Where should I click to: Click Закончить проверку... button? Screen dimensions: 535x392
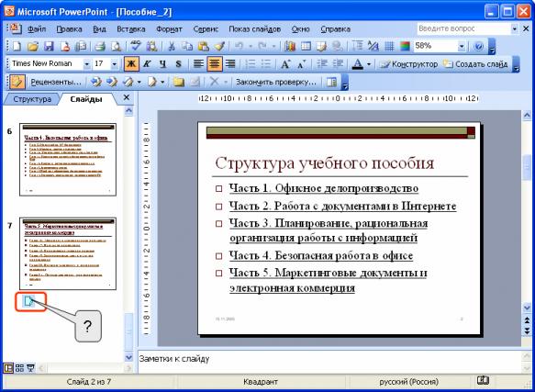(x=276, y=82)
